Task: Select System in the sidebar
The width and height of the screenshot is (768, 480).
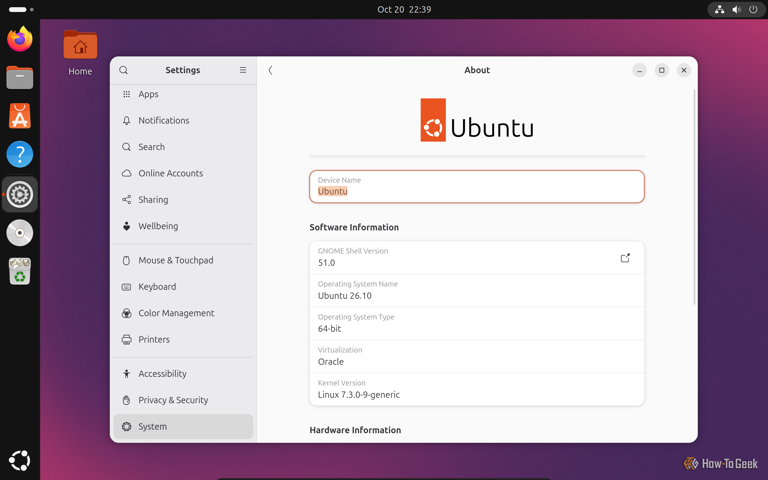Action: click(x=183, y=427)
